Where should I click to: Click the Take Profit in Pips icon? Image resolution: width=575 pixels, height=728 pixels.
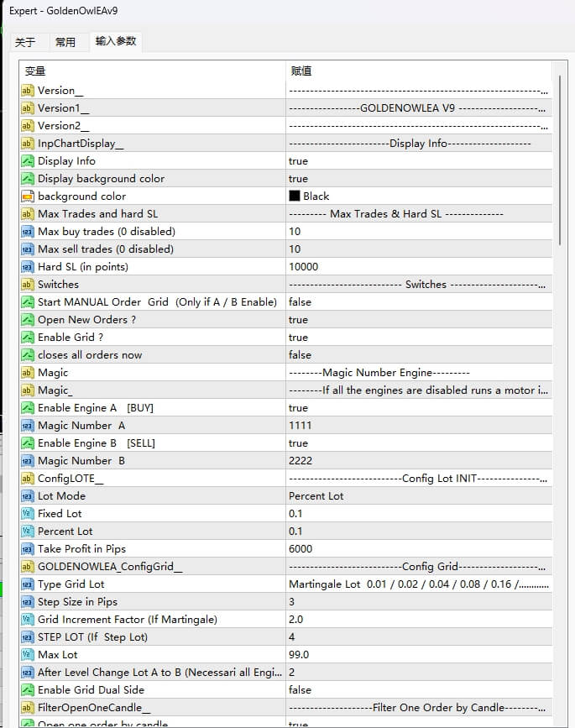tap(28, 549)
